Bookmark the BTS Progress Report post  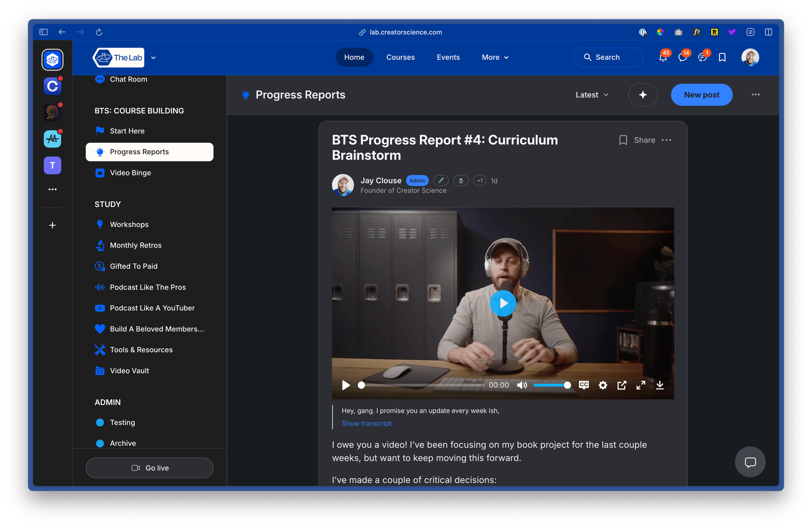point(623,140)
